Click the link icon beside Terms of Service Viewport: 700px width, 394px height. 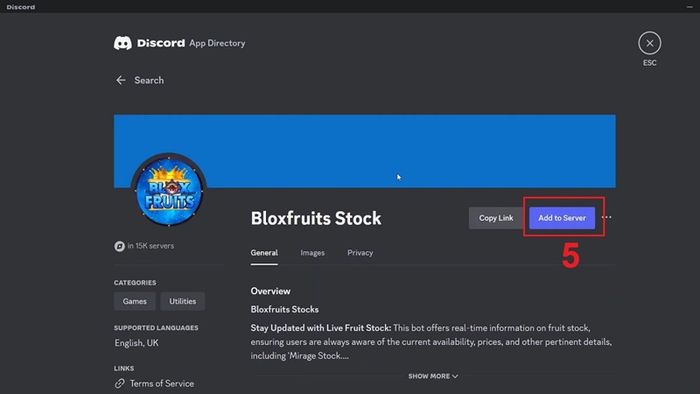(119, 383)
